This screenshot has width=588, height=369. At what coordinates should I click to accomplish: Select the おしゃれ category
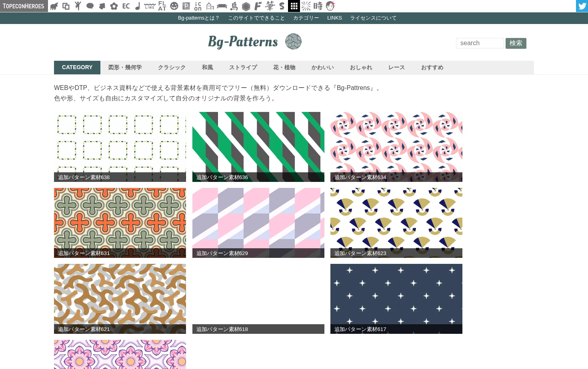(x=361, y=68)
